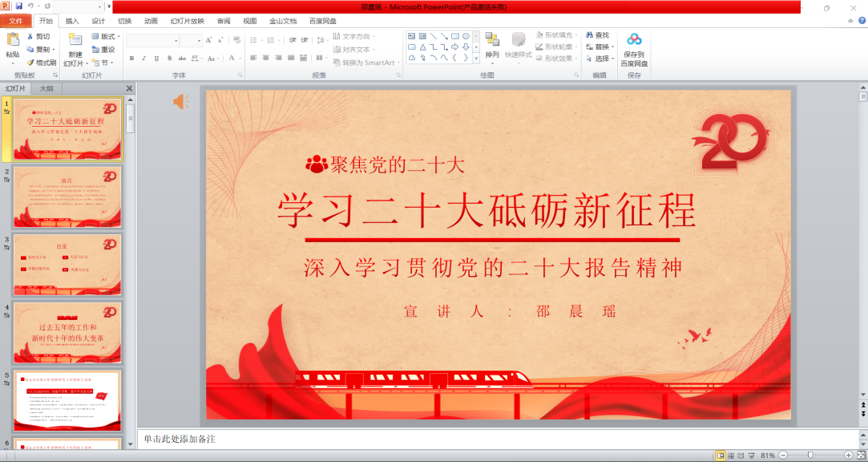Select the isosceles triangle shape in gallery
The width and height of the screenshot is (868, 462).
[422, 47]
